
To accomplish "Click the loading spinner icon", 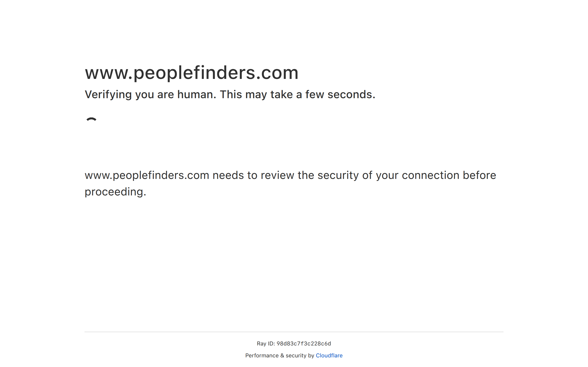I will (91, 120).
